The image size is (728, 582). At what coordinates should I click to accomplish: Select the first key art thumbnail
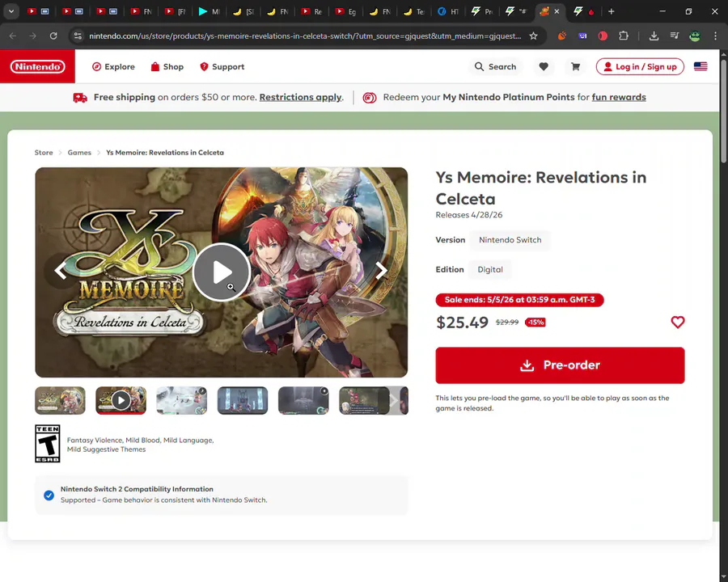60,400
